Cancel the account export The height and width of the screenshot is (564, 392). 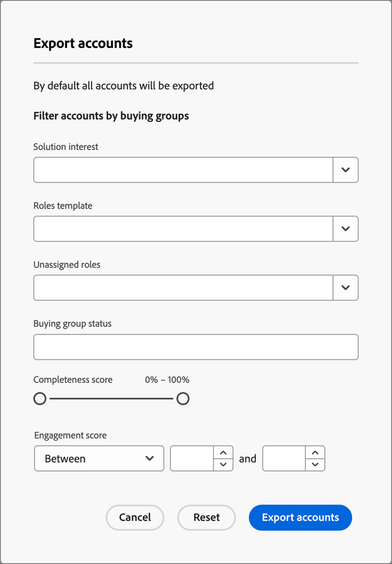pyautogui.click(x=135, y=517)
